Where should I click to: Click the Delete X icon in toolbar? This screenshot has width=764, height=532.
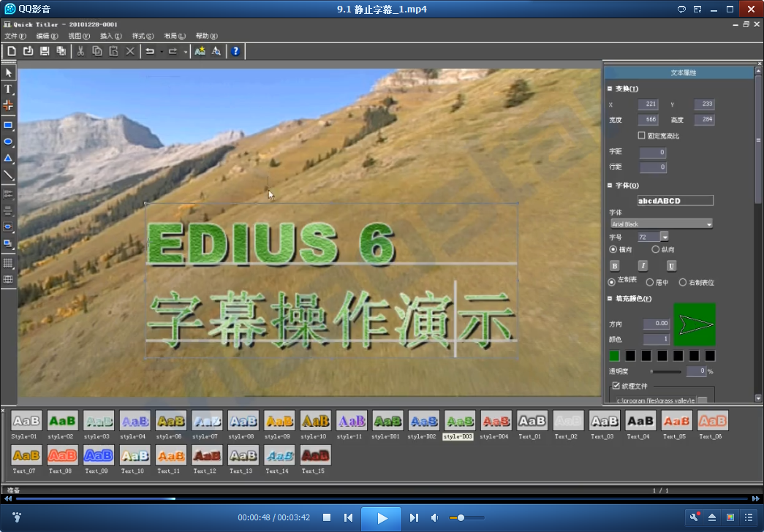[130, 51]
